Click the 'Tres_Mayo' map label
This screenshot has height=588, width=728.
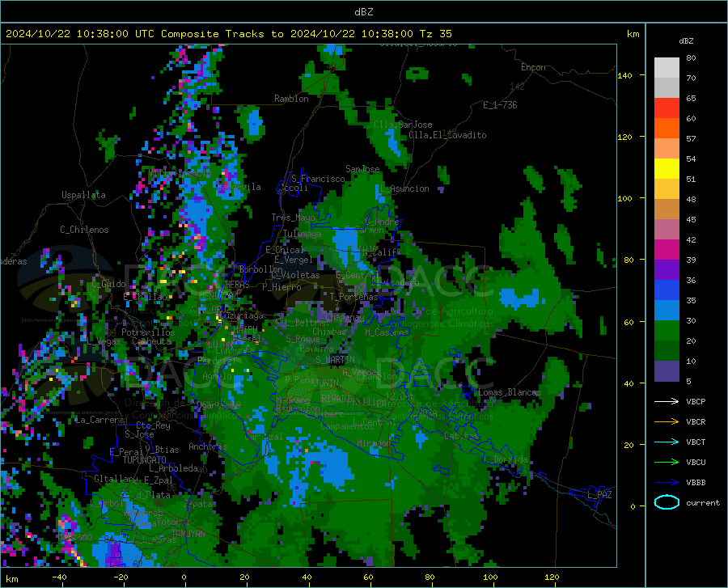(x=293, y=218)
